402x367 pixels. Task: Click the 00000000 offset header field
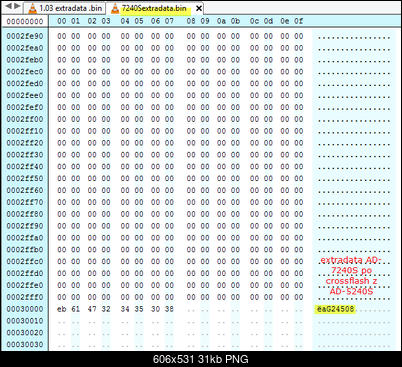pos(25,22)
